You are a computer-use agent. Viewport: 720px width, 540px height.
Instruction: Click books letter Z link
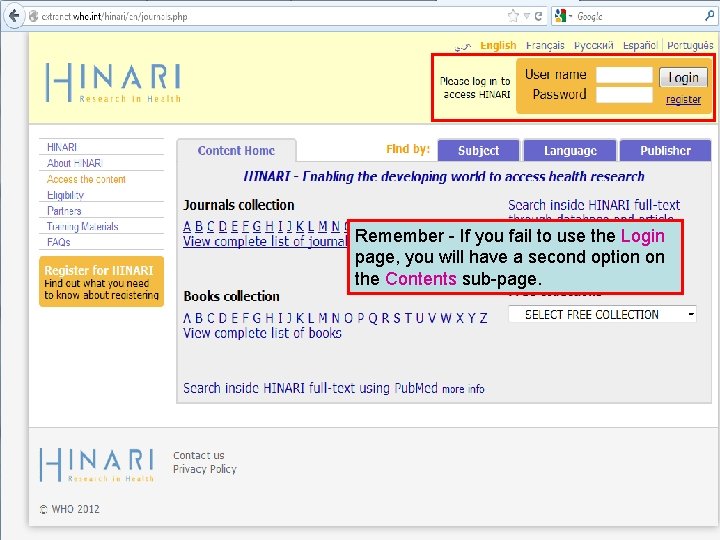pos(483,318)
